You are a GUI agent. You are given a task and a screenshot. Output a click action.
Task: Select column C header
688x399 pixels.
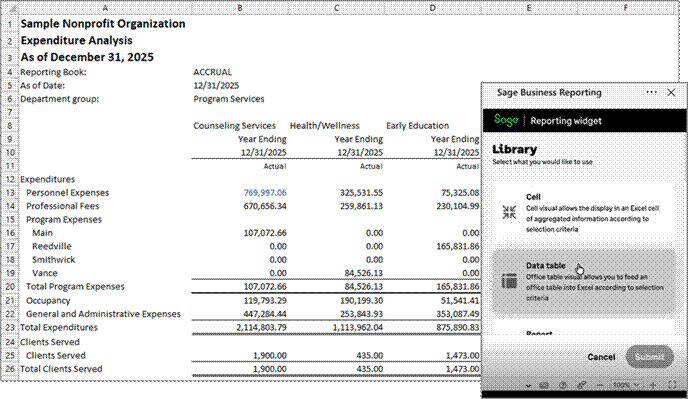pos(336,8)
